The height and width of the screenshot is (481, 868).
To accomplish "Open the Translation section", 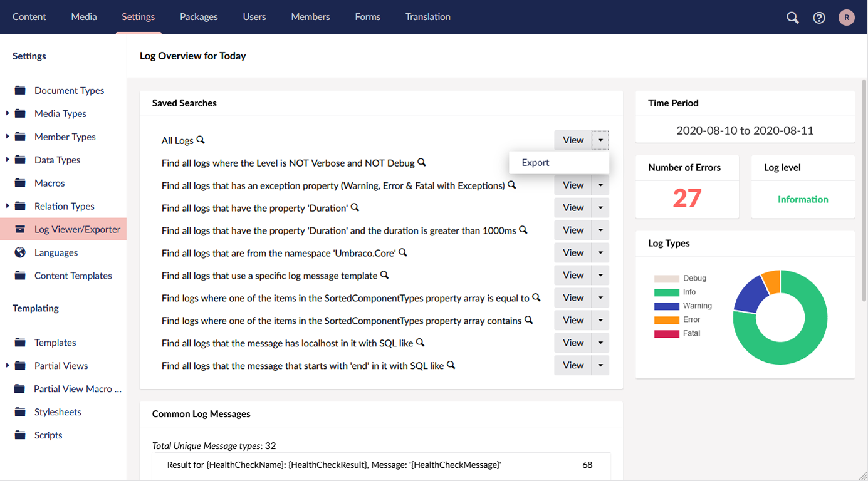I will (428, 17).
